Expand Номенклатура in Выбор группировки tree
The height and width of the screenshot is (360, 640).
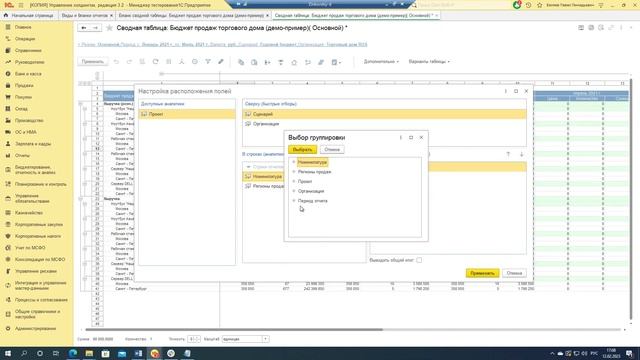(x=293, y=162)
